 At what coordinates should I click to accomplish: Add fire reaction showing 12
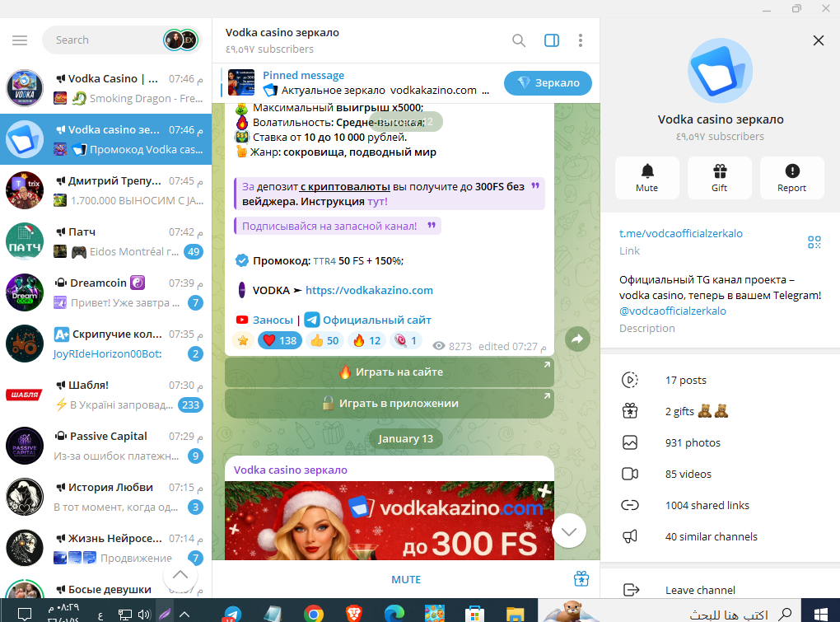tap(367, 340)
